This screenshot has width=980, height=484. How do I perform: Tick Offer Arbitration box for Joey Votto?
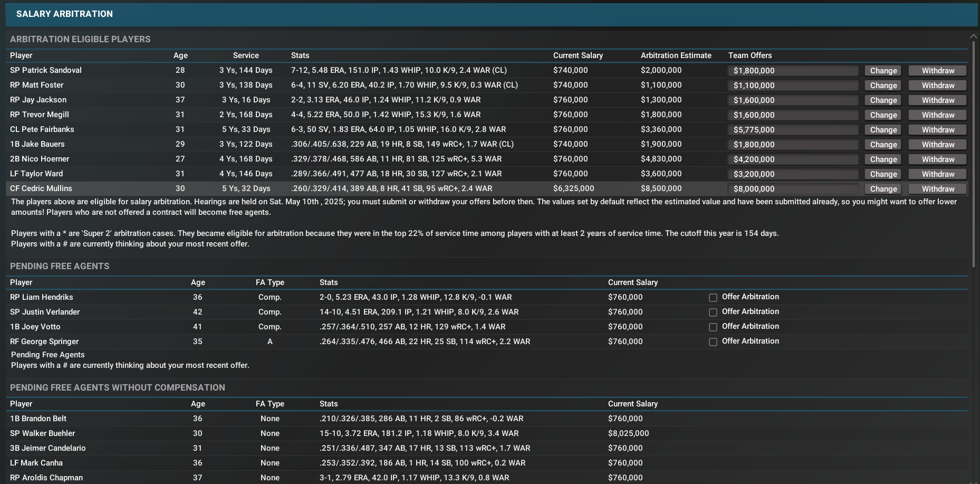[713, 327]
